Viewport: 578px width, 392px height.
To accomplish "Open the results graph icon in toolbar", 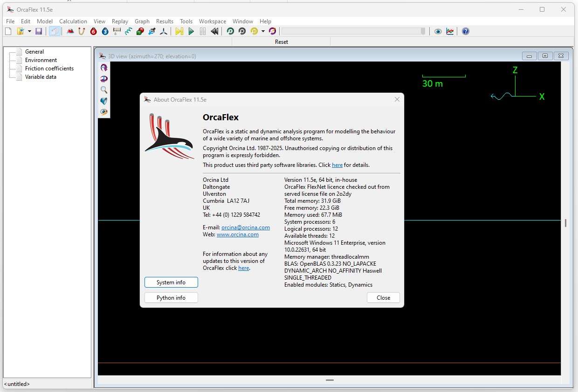I will coord(450,31).
